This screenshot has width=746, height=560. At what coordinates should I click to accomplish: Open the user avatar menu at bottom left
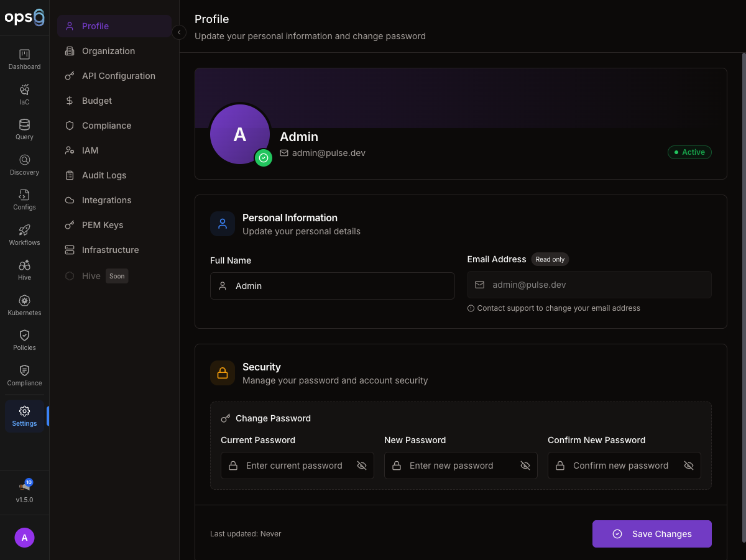[24, 538]
